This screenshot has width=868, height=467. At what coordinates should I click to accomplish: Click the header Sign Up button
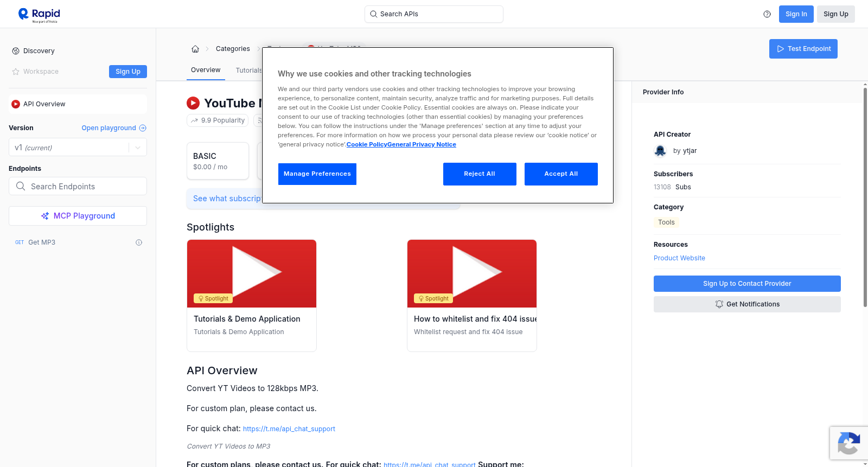coord(835,14)
